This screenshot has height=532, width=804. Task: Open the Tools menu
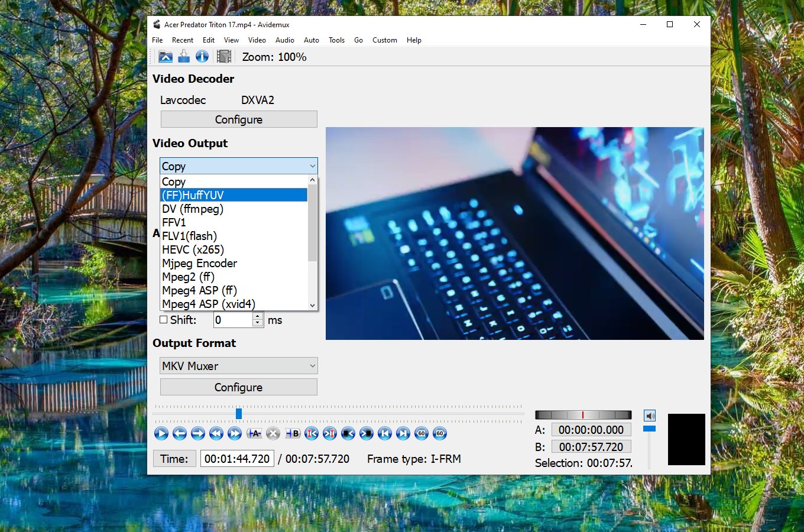pos(336,40)
